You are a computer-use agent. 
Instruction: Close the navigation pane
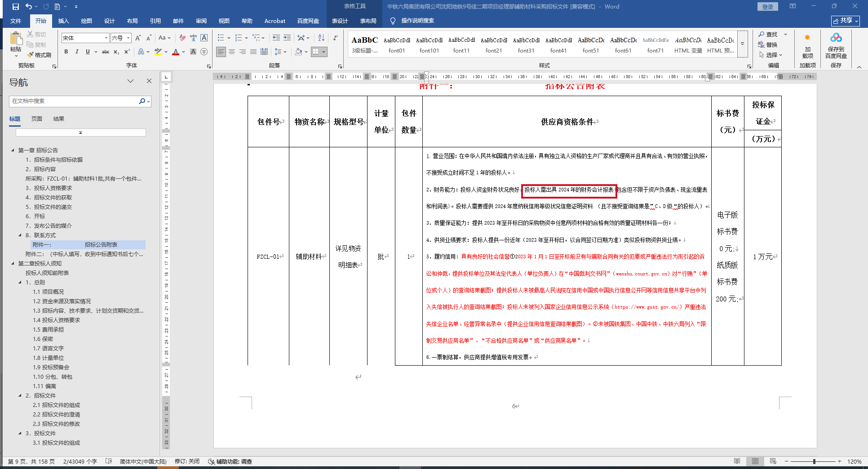(149, 81)
